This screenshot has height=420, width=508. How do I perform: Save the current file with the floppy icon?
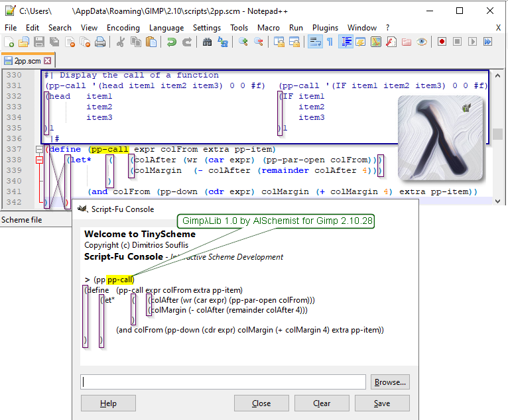click(39, 42)
